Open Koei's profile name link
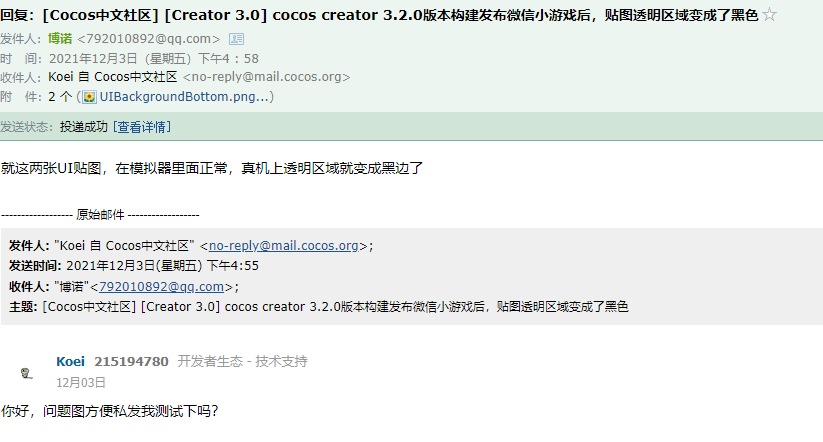 pos(70,361)
